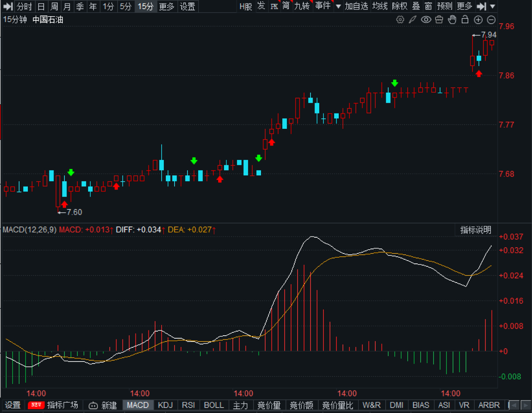
Task: Expand the dropdown arrow after 事件
Action: point(338,6)
